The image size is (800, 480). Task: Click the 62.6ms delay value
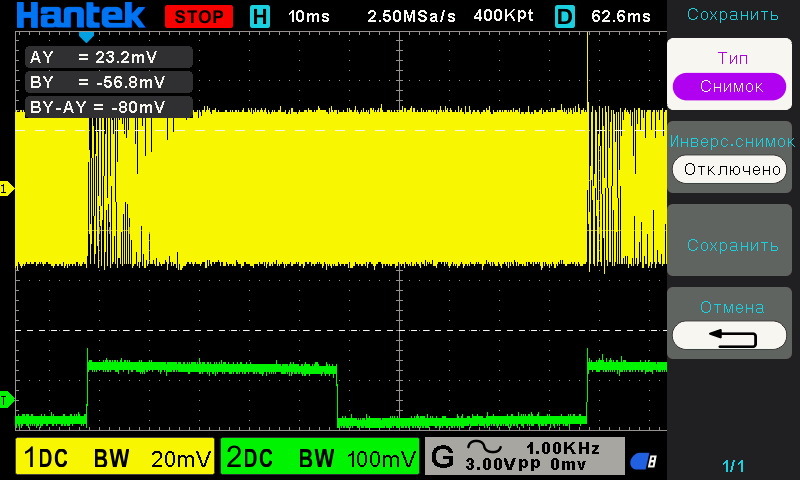tap(621, 16)
